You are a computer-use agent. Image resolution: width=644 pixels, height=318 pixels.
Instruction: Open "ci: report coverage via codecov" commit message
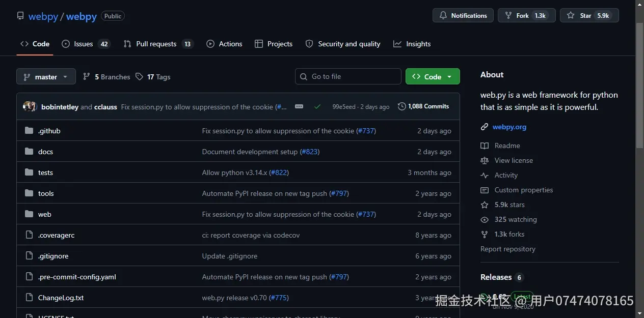[x=251, y=235]
